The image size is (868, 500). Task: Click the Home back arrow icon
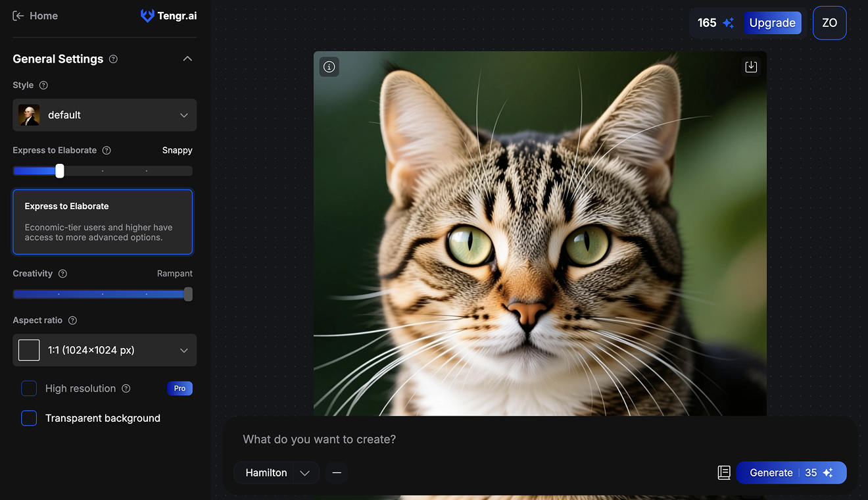tap(18, 15)
